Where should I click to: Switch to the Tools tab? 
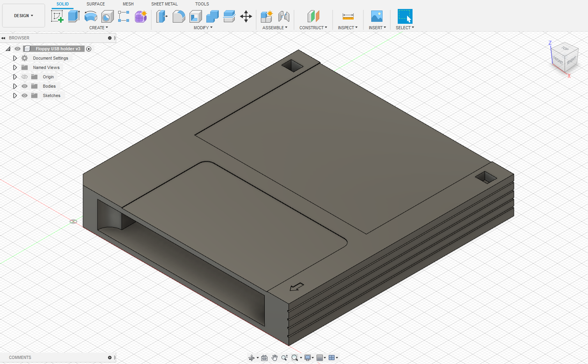tap(202, 4)
